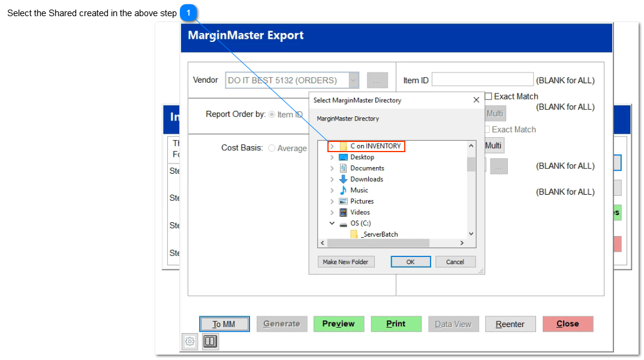Select the _ServerBatch folder icon
This screenshot has width=644, height=360.
tap(354, 234)
